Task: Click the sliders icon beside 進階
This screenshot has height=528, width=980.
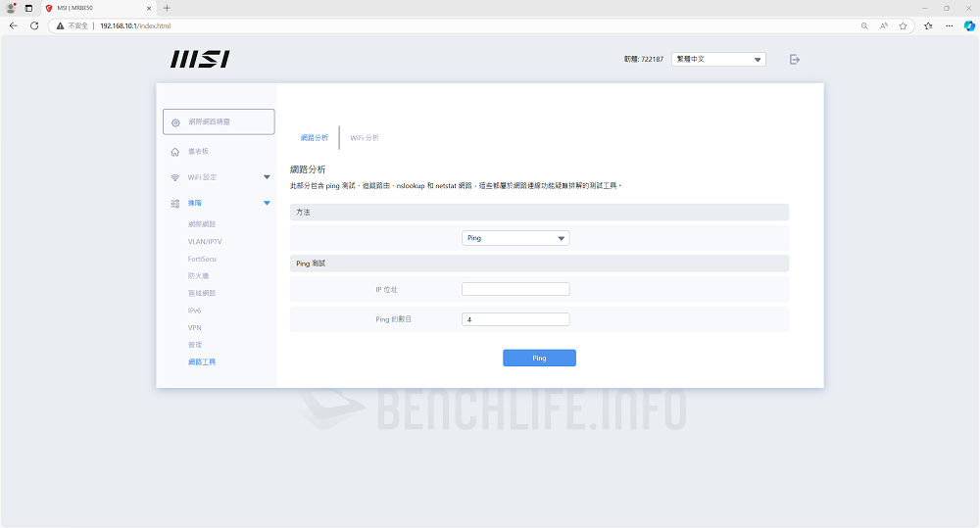Action: (175, 204)
